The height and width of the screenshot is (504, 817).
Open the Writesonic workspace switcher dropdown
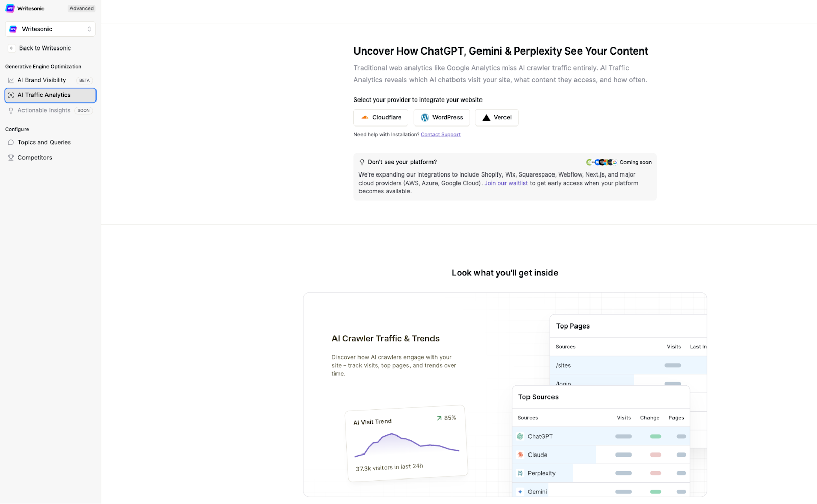tap(51, 29)
